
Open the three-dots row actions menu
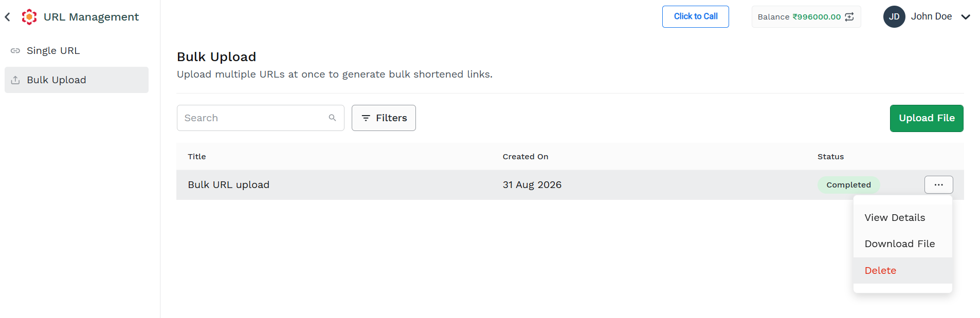[x=938, y=185]
